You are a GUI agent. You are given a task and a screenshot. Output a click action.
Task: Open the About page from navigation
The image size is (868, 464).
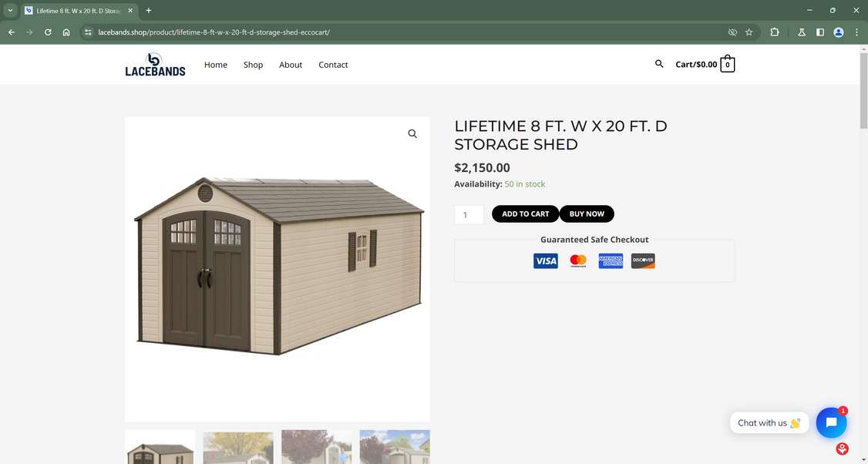(x=291, y=65)
